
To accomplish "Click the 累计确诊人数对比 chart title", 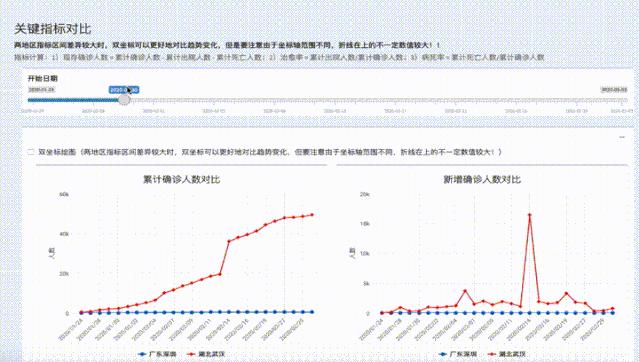I will [x=181, y=179].
